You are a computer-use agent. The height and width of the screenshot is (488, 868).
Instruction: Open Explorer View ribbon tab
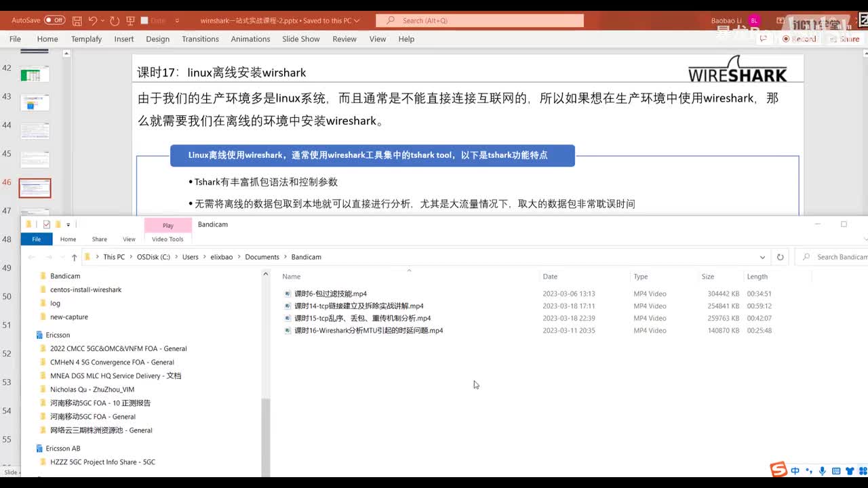tap(129, 239)
